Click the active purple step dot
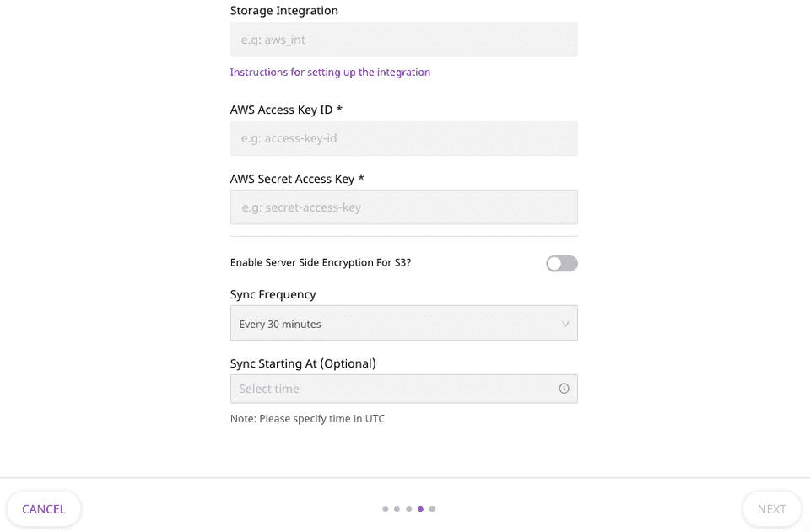This screenshot has width=810, height=532. click(x=420, y=509)
